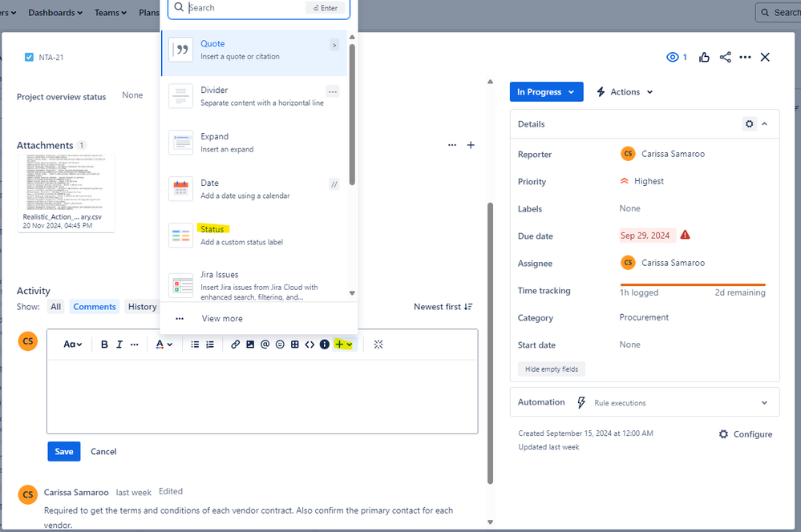Screen dimensions: 801x532
Task: Insert a link in the comment
Action: tap(235, 345)
